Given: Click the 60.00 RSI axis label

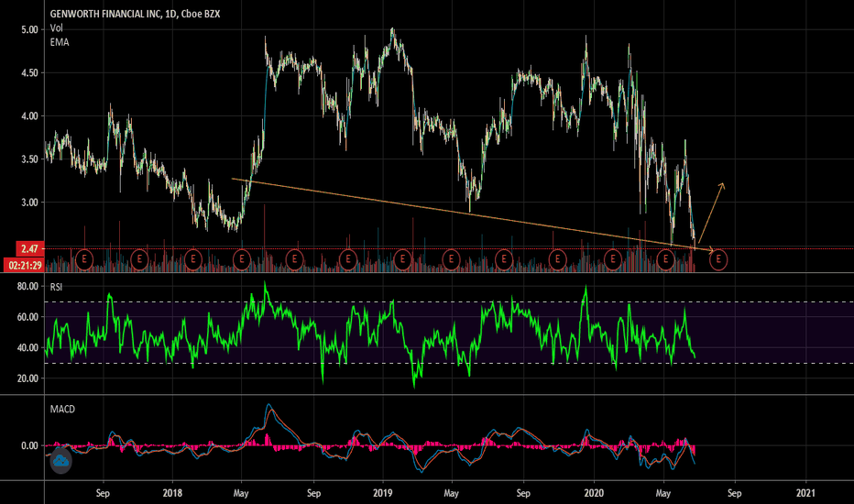Looking at the screenshot, I should tap(27, 316).
